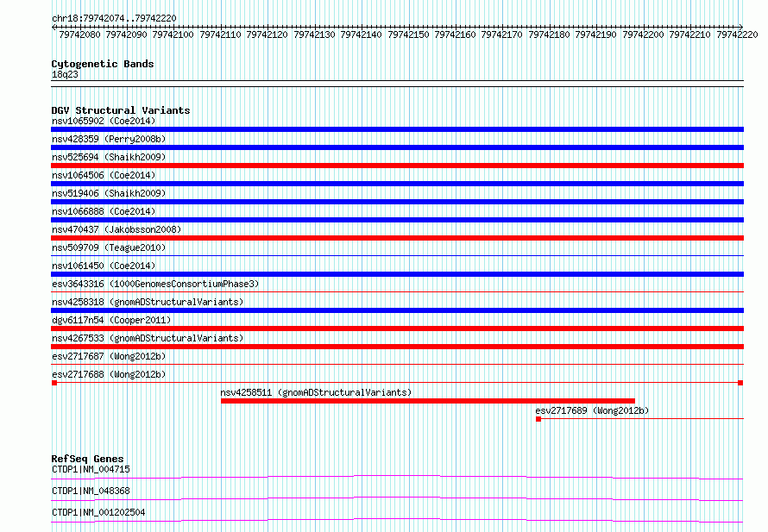Open variant nsv1061450 (Coe2014)
Screen dimensions: 768x532
(104, 266)
